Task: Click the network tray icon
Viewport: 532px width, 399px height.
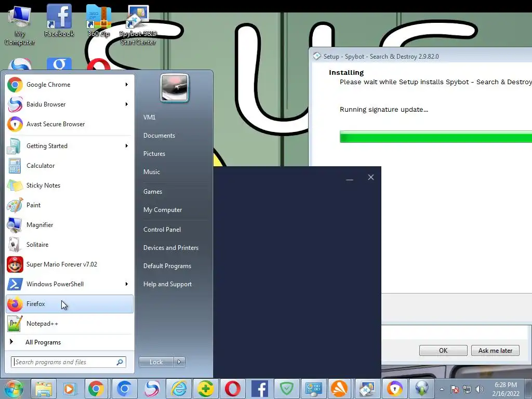Action: [x=467, y=389]
